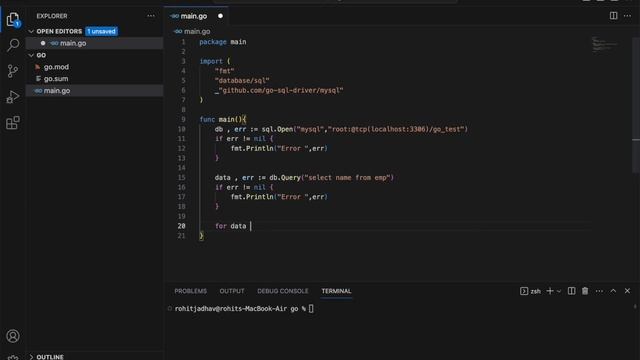Select main.go under Open Editors
The image size is (640, 360).
click(x=73, y=43)
